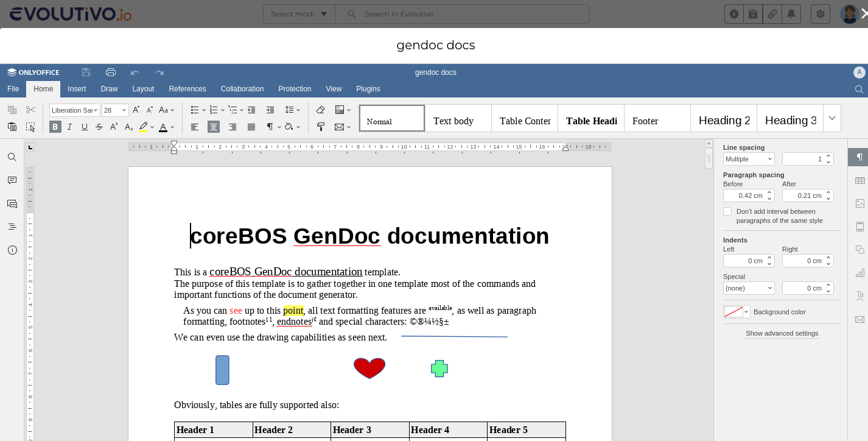
Task: Click the Evolutivo paperclip attachment icon
Action: point(772,14)
